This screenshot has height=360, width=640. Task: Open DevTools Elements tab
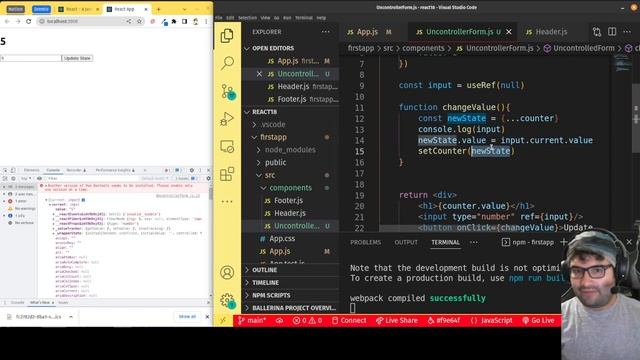pyautogui.click(x=31, y=170)
